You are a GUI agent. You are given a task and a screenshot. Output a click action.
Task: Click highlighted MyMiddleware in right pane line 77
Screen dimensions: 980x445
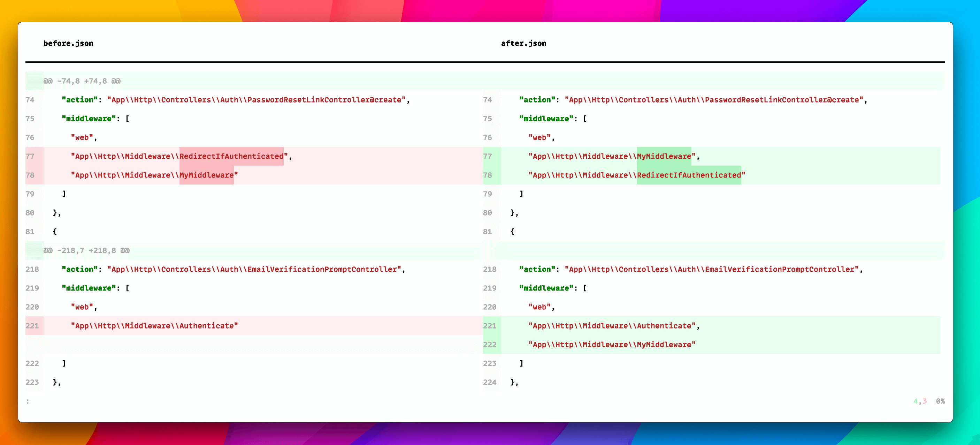pos(664,157)
